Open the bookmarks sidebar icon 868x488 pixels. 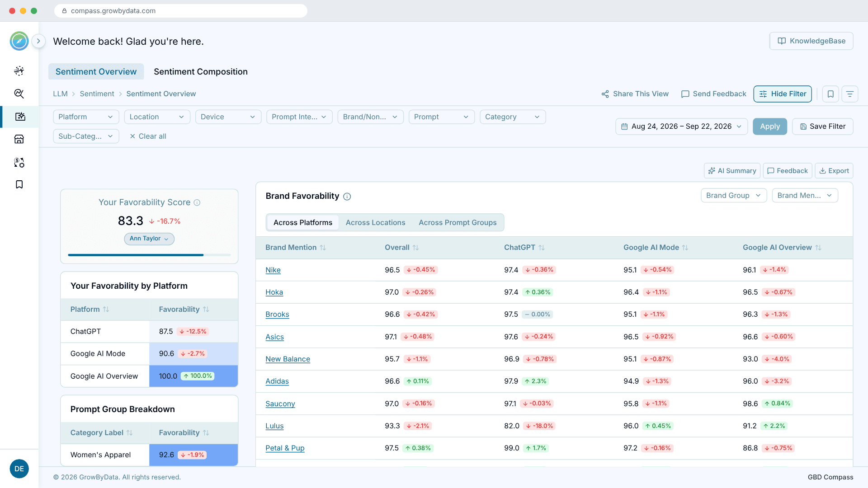[19, 184]
